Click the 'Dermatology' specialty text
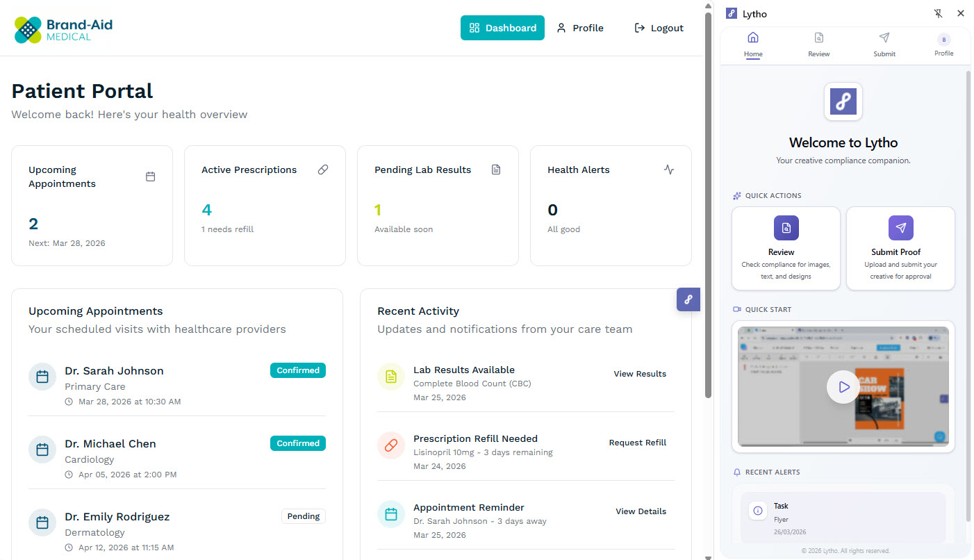 94,532
